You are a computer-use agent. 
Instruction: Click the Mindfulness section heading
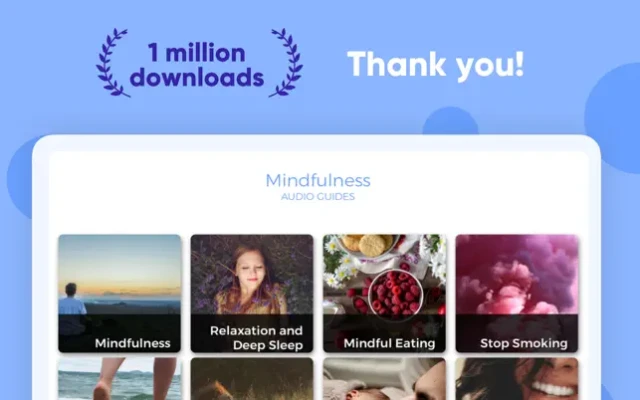[x=318, y=180]
